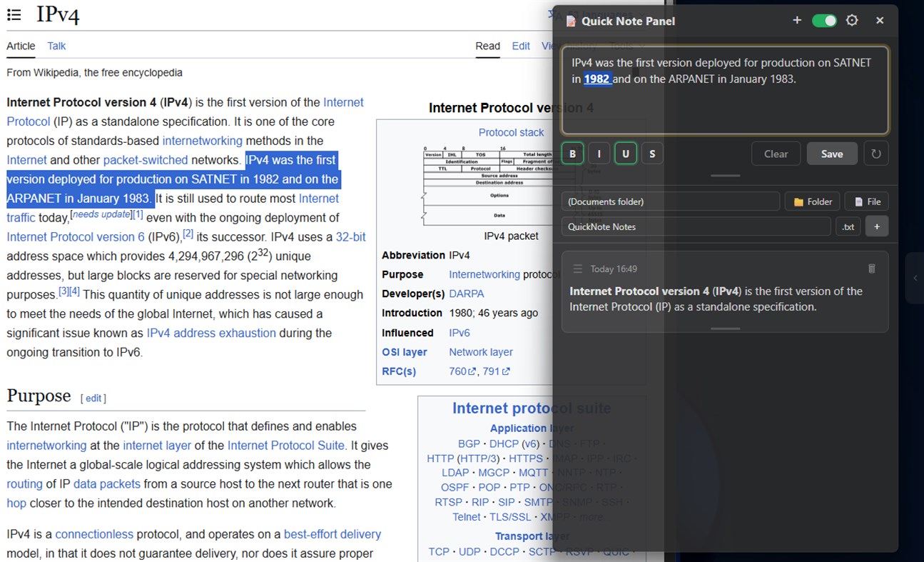Image resolution: width=924 pixels, height=562 pixels.
Task: Click the refresh icon next to Save
Action: [x=876, y=154]
